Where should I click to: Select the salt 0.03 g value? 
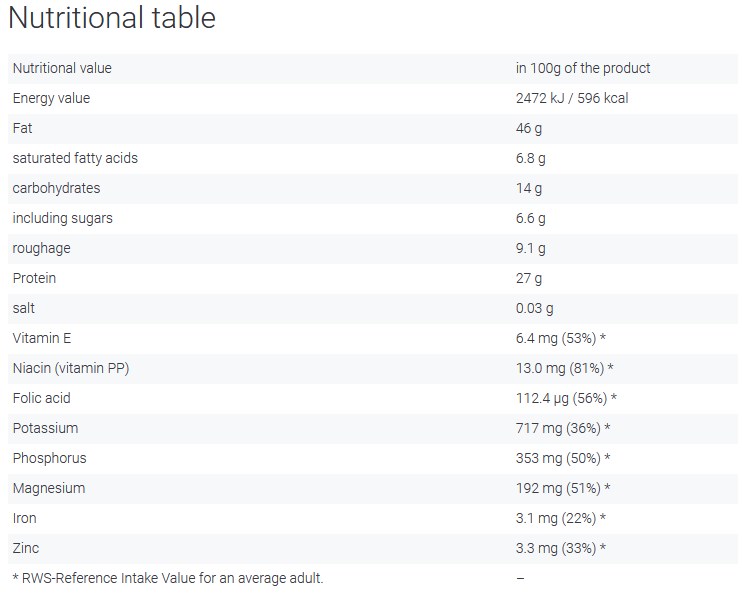point(534,308)
